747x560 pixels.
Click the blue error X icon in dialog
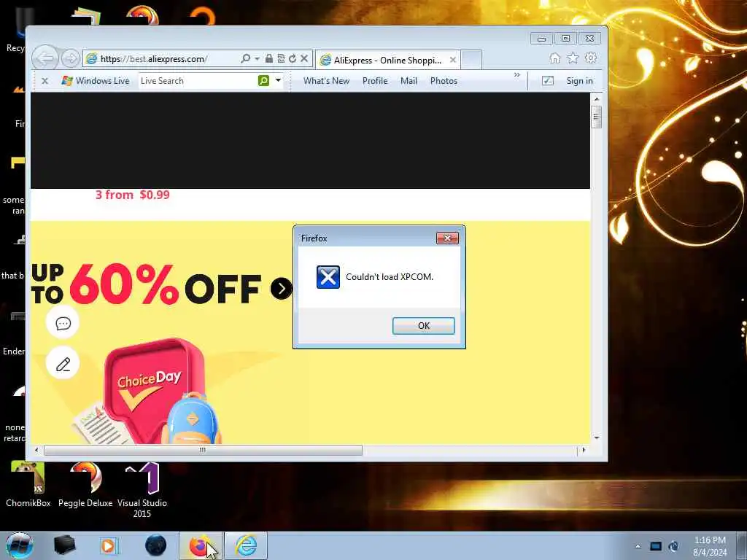[x=328, y=277]
